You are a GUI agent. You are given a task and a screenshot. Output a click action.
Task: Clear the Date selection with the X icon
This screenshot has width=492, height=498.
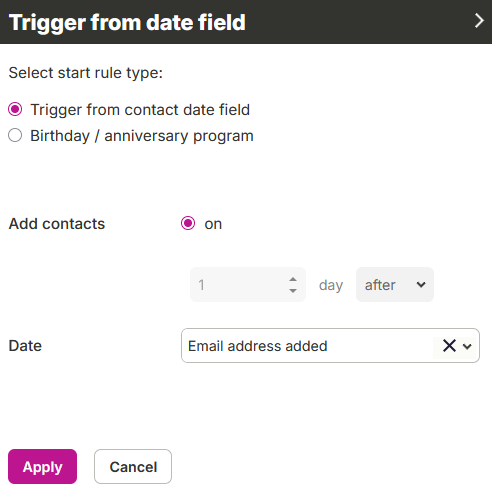pyautogui.click(x=449, y=346)
